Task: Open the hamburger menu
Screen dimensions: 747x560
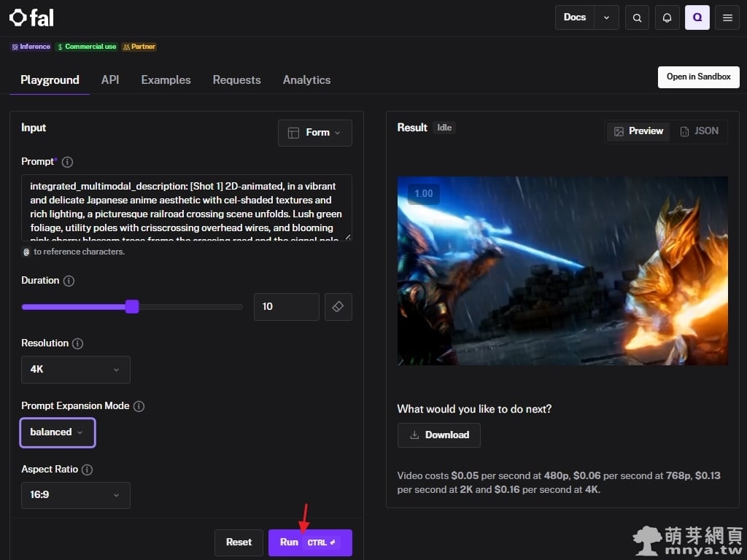Action: 727,17
